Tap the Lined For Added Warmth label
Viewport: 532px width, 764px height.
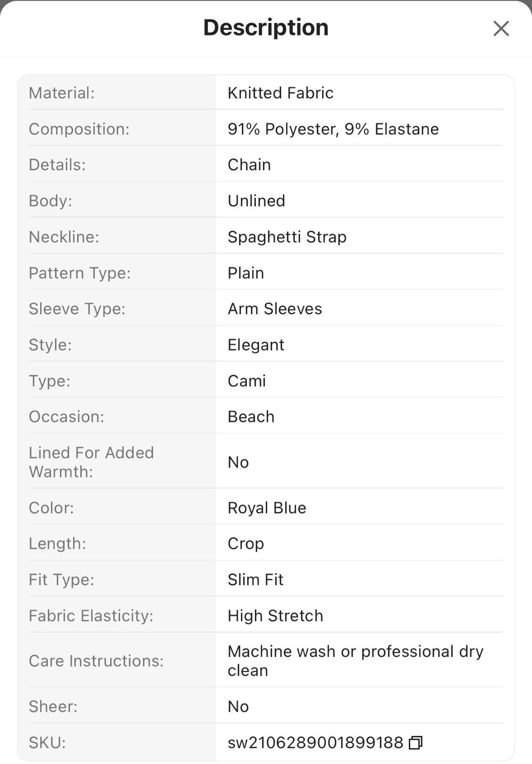(x=91, y=462)
